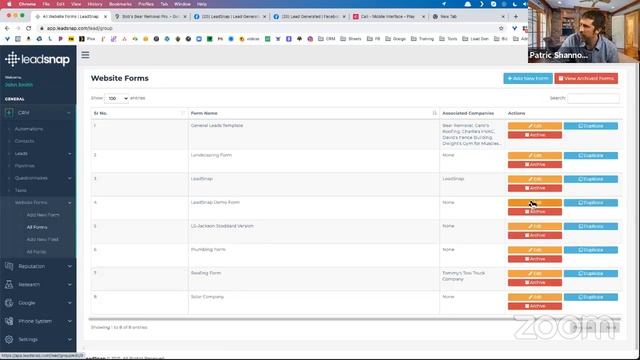Bookmark this page with the star icon

click(x=501, y=28)
